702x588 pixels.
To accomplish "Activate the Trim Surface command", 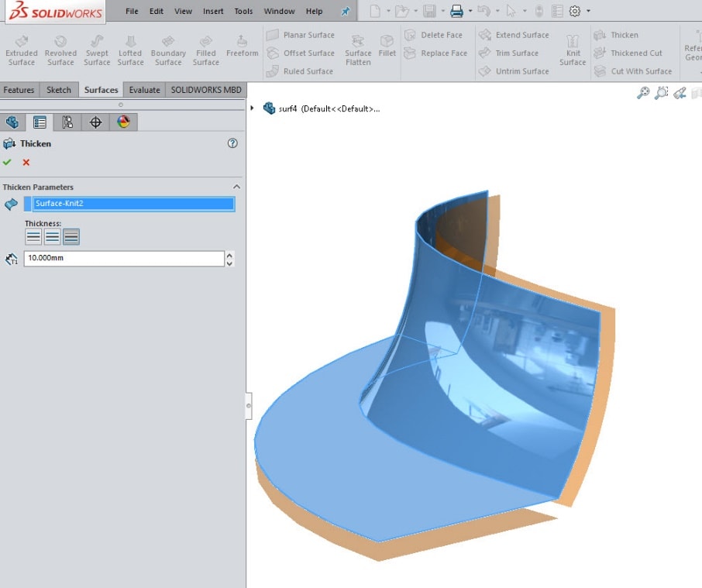I will [508, 53].
